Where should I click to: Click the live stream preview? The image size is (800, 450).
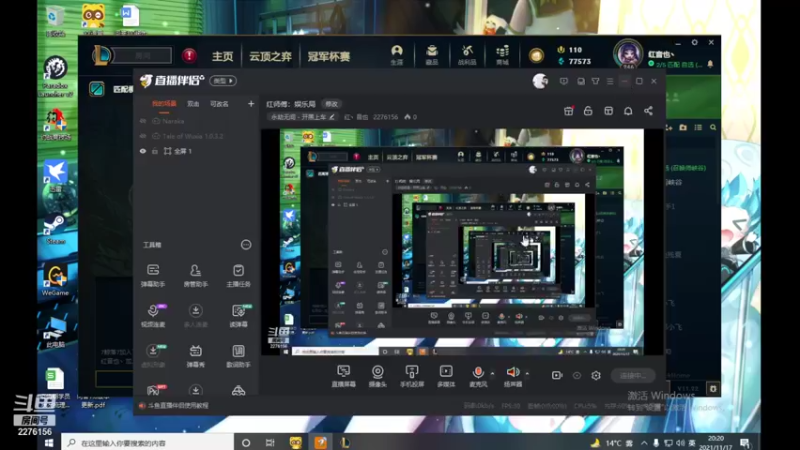[x=461, y=242]
